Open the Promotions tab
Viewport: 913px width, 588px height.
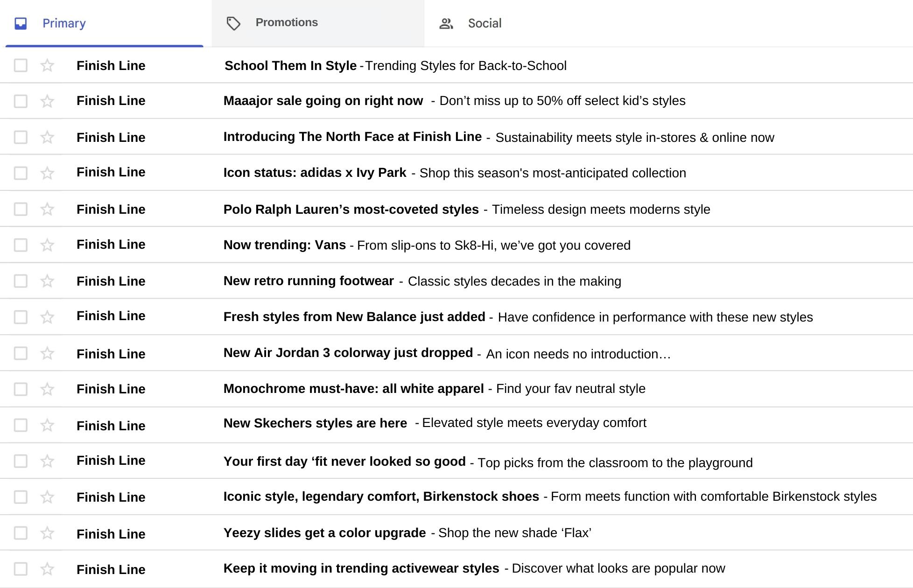318,23
